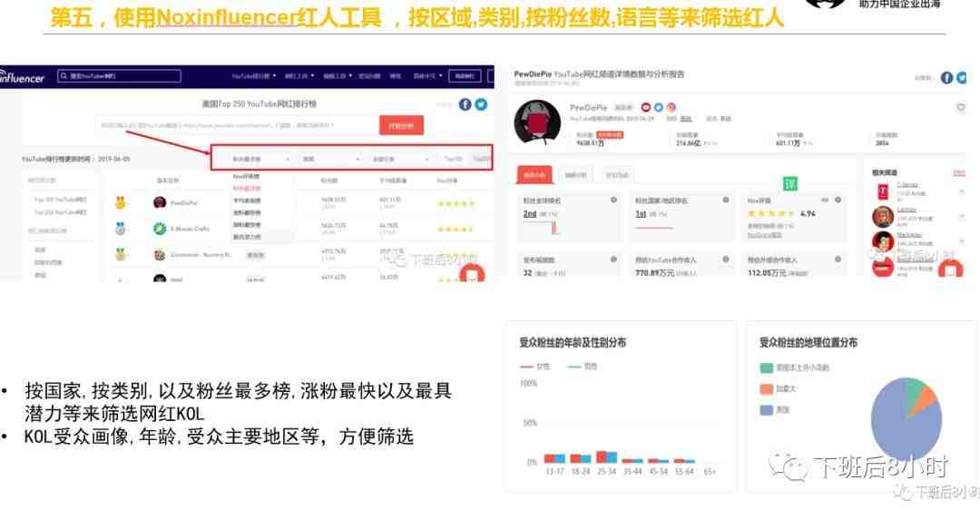Image resolution: width=980 pixels, height=510 pixels.
Task: Open the 5-Minute Crafts name link in the ranking
Action: pos(190,230)
